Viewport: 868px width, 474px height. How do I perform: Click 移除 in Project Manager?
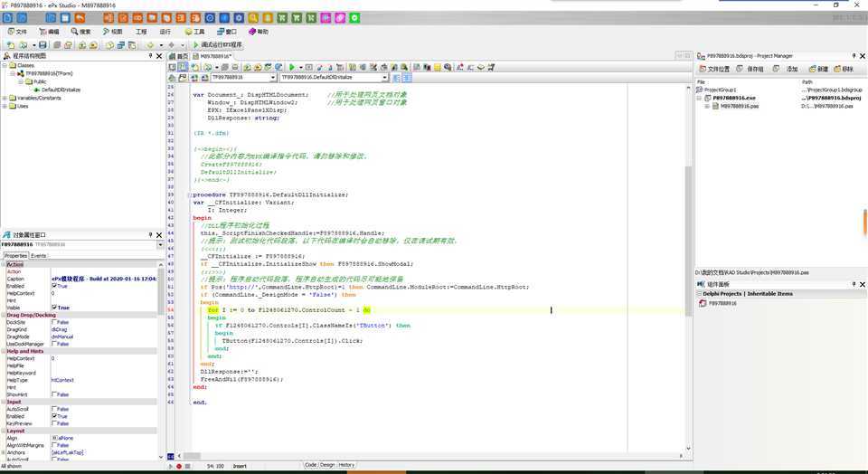point(844,70)
